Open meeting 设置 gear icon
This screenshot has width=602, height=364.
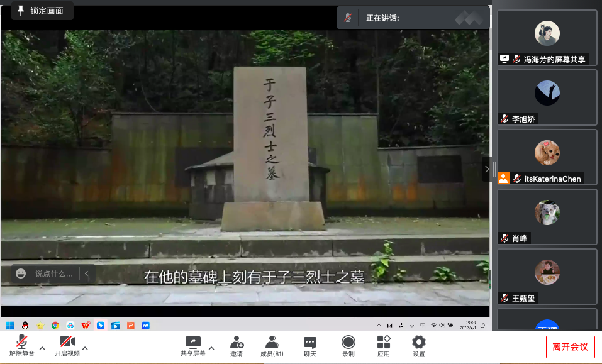pos(418,346)
